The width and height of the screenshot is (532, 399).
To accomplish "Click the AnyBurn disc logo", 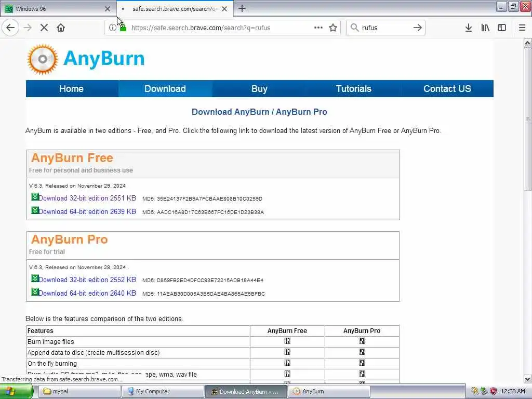I will (43, 59).
